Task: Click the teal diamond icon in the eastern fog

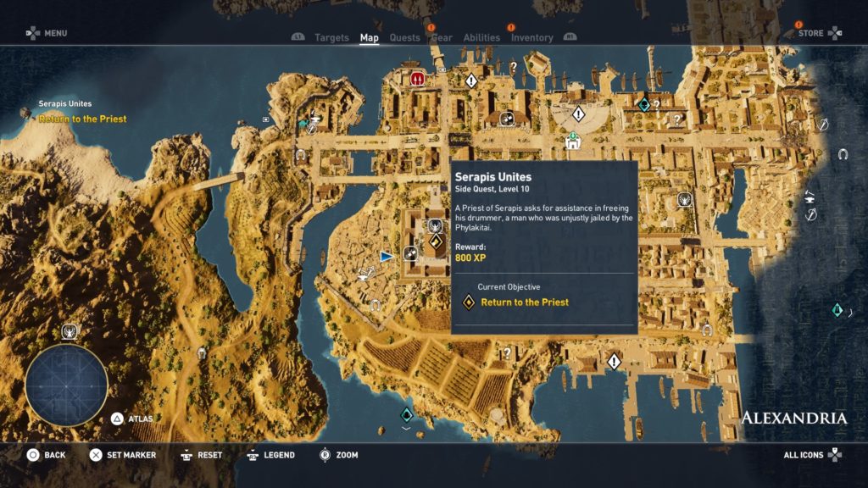Action: coord(837,310)
